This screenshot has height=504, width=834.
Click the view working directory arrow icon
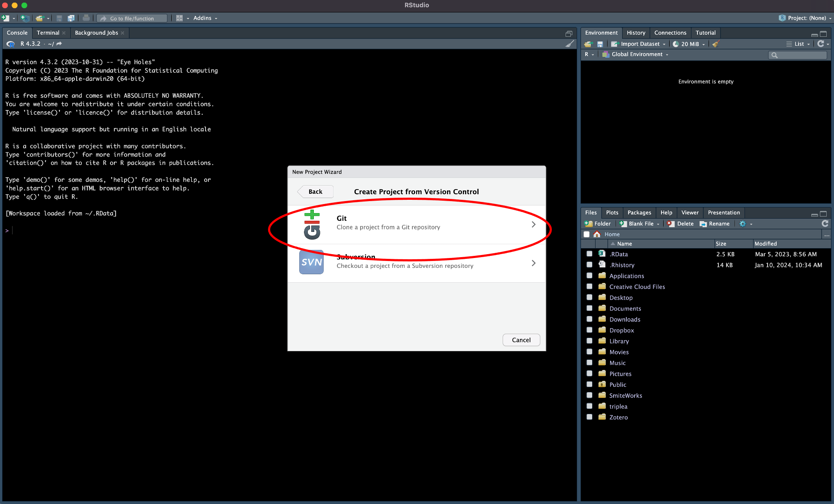click(x=59, y=44)
